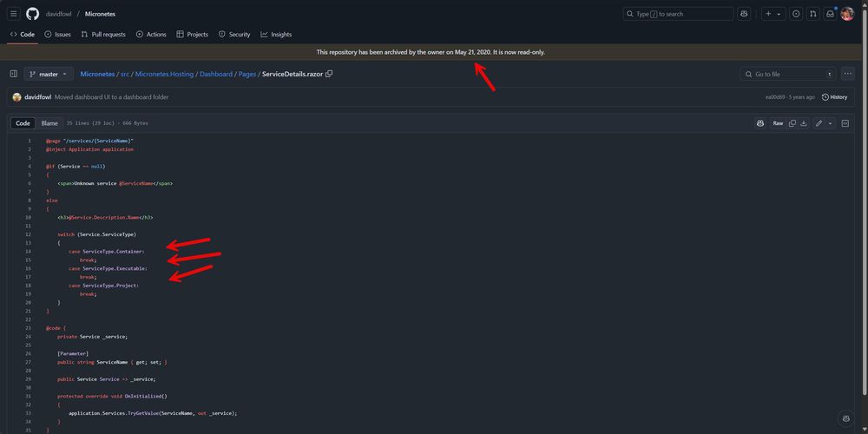The image size is (868, 434).
Task: Navigate to Pages folder in breadcrumb
Action: 247,74
